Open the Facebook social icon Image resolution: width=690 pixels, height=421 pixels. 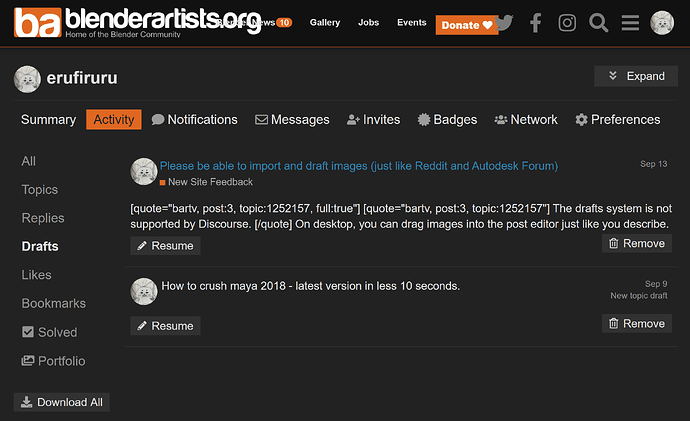[536, 22]
